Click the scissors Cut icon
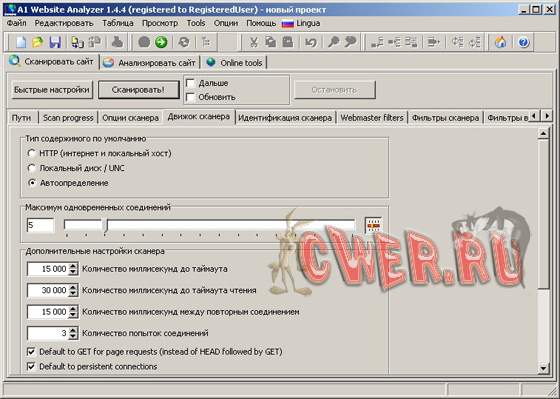Image resolution: width=560 pixels, height=399 pixels. click(254, 42)
